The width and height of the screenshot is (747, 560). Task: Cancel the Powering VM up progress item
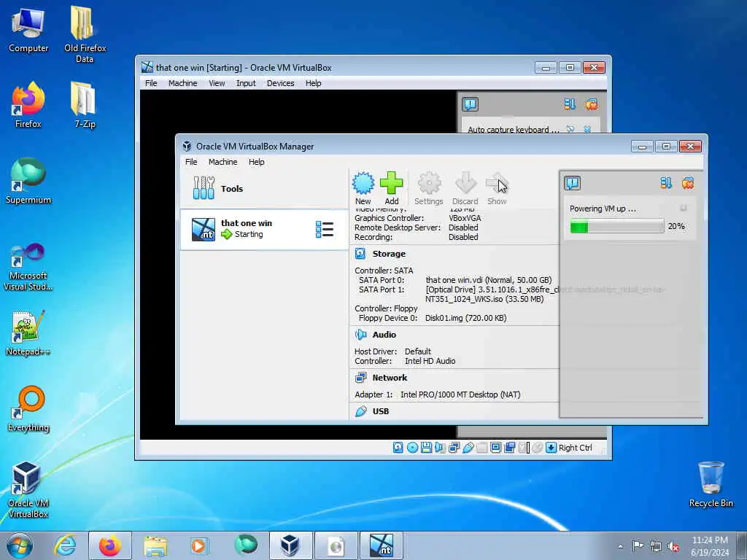(683, 208)
